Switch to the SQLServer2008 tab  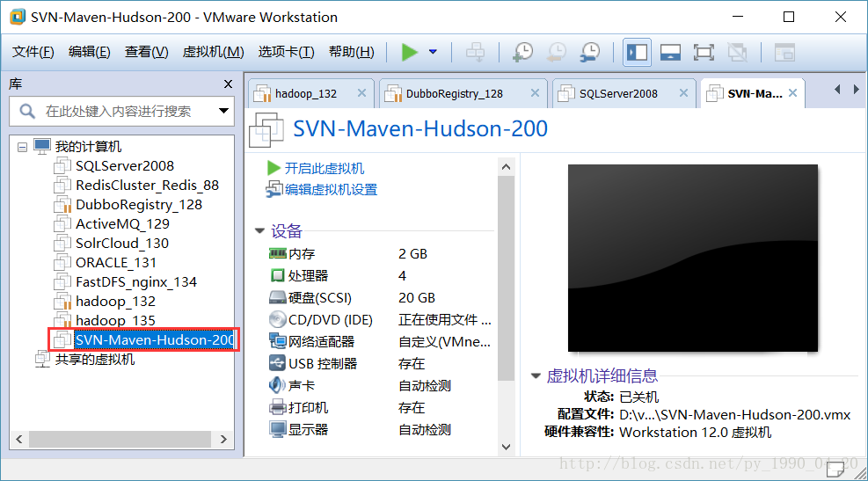618,93
